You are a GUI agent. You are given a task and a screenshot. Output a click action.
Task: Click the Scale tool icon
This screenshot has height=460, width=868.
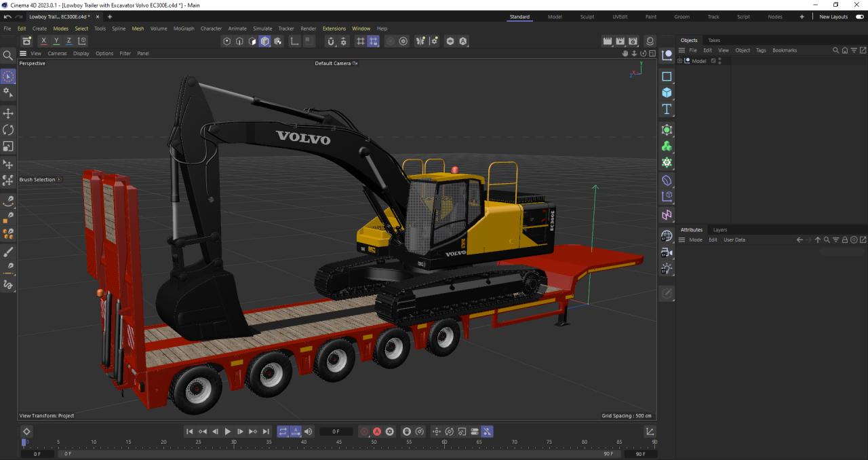pos(8,146)
